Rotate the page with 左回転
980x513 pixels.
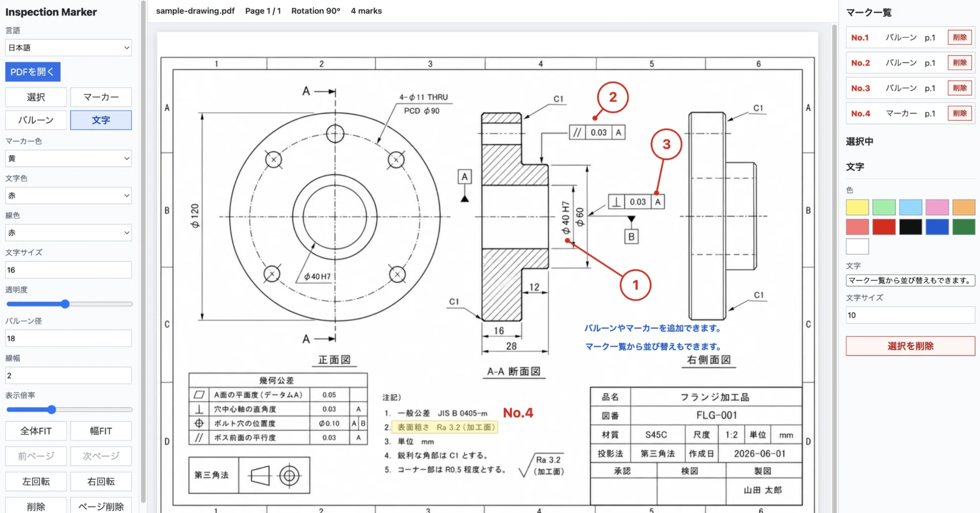coord(36,481)
